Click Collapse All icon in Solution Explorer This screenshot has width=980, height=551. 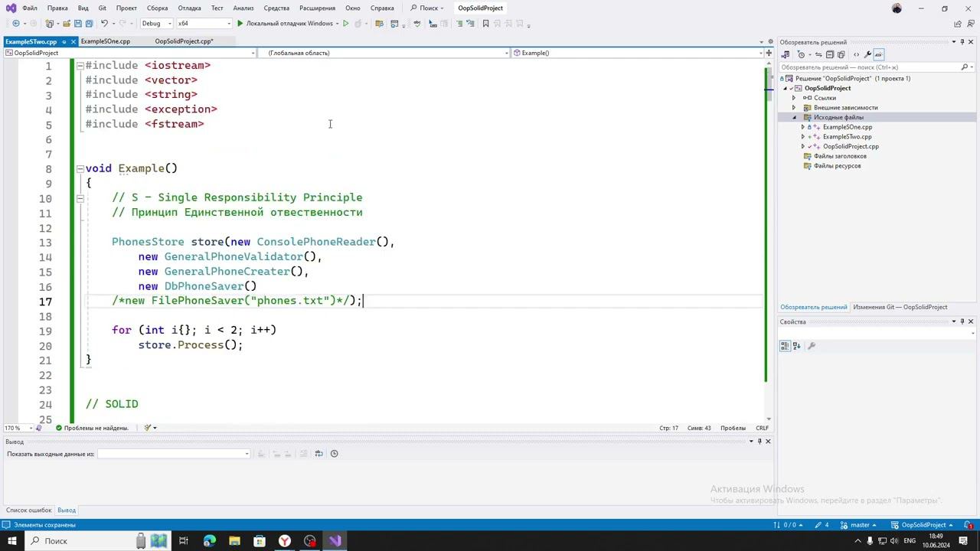tap(830, 54)
